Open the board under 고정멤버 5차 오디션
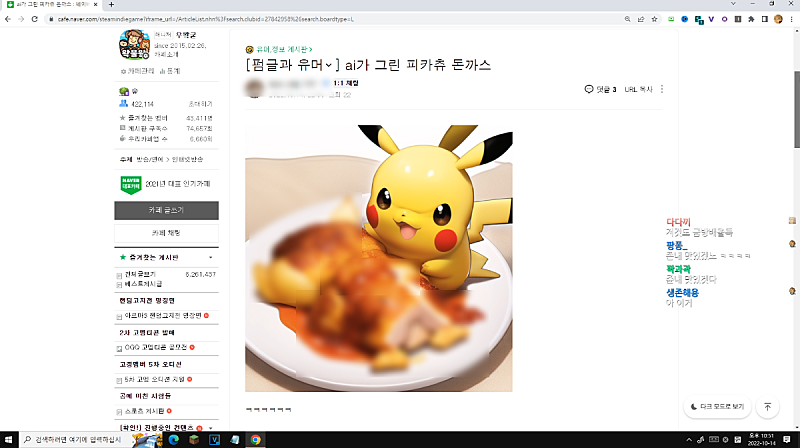Viewport: 800px width, 448px height. coord(155,380)
